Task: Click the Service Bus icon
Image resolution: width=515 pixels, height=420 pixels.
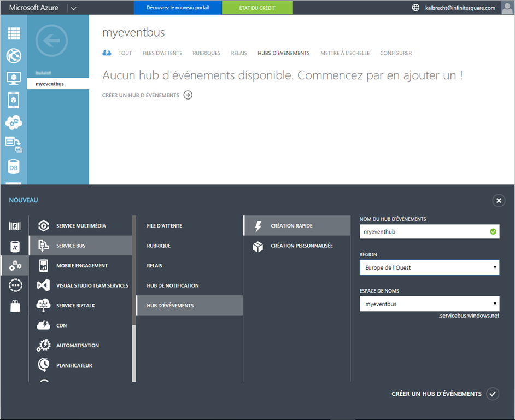Action: pos(43,246)
